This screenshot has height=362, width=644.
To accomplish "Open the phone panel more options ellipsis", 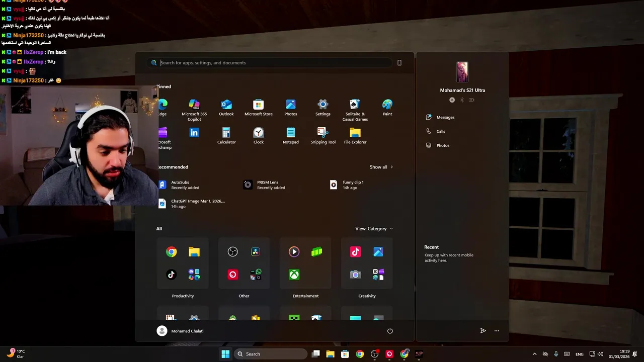I will [x=497, y=331].
